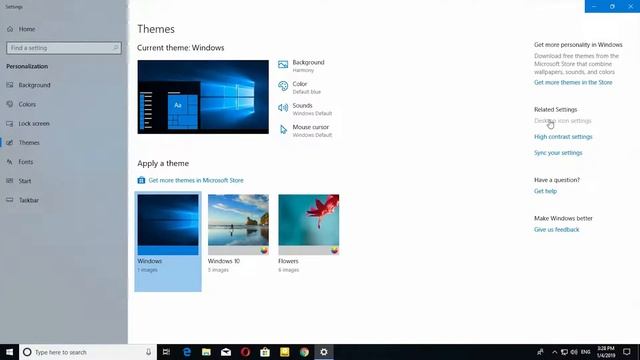This screenshot has height=360, width=640.
Task: Click the Lock screen sidebar icon
Action: click(10, 123)
